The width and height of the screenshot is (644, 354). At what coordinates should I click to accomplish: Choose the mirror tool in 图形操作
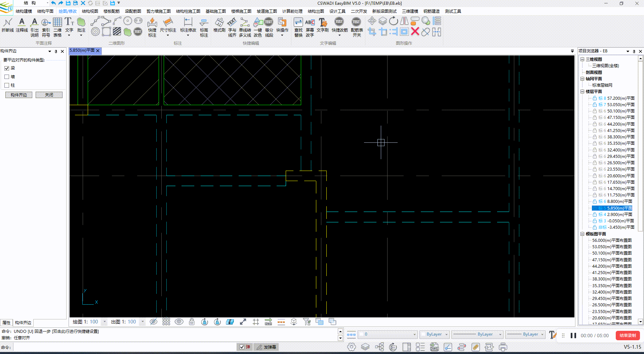click(x=404, y=21)
